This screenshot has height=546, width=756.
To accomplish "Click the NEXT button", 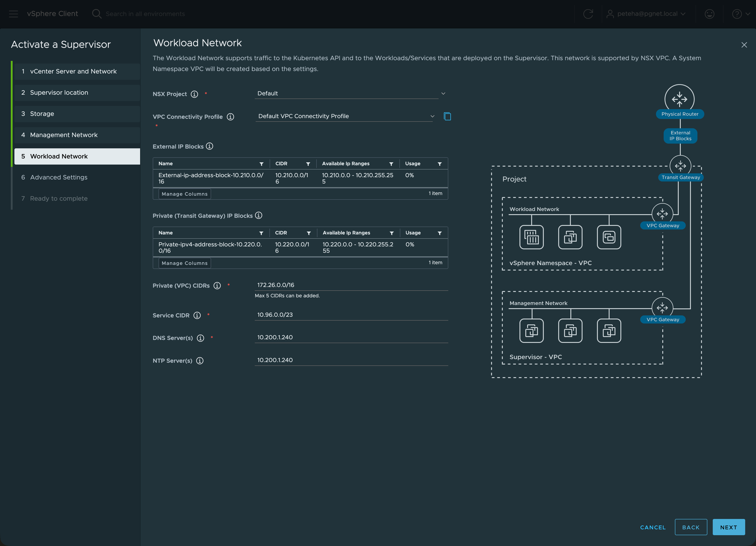I will point(729,527).
